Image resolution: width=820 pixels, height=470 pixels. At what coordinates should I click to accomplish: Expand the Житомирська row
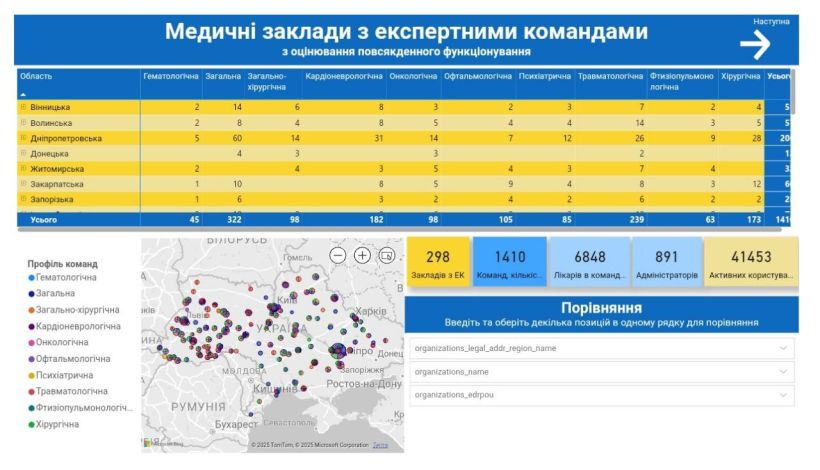click(24, 168)
